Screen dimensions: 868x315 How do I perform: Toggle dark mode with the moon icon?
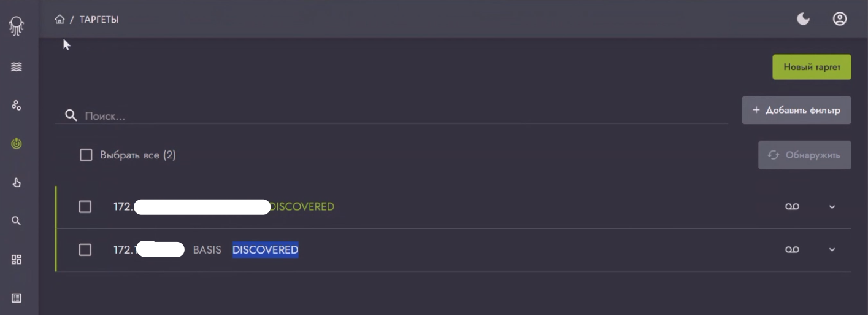803,20
